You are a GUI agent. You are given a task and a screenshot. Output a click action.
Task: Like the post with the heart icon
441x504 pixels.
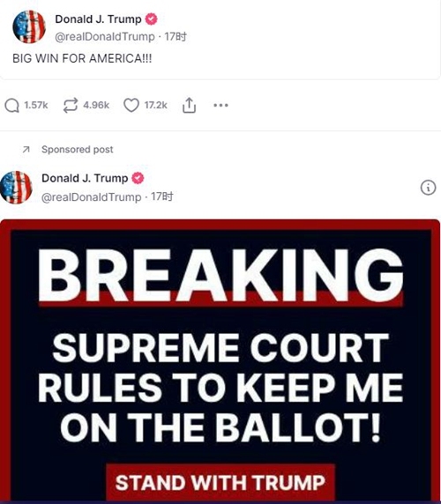tap(131, 106)
